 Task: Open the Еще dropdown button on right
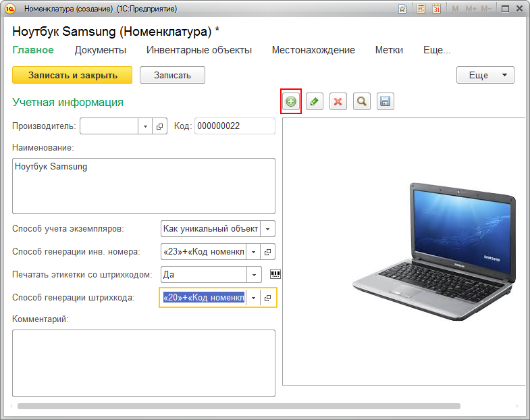485,75
